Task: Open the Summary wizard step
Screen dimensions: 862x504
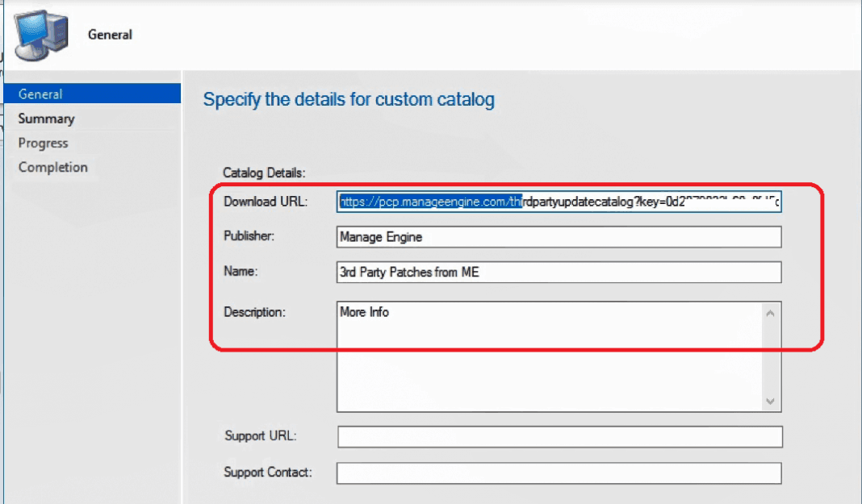Action: click(x=46, y=119)
